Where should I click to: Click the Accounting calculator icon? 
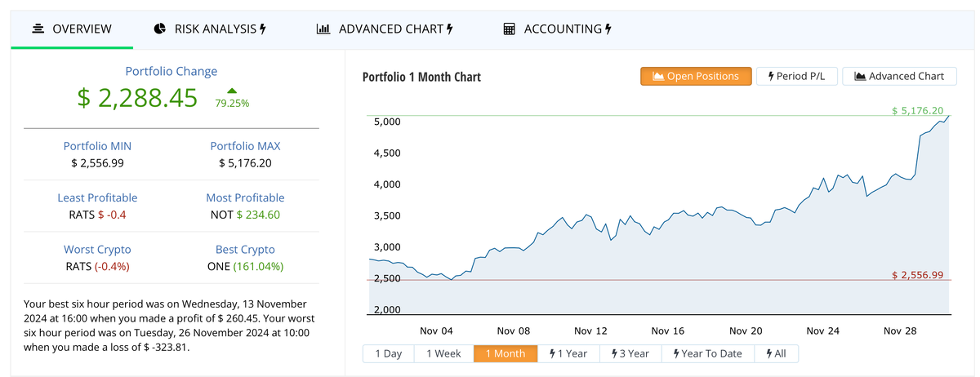[x=510, y=29]
